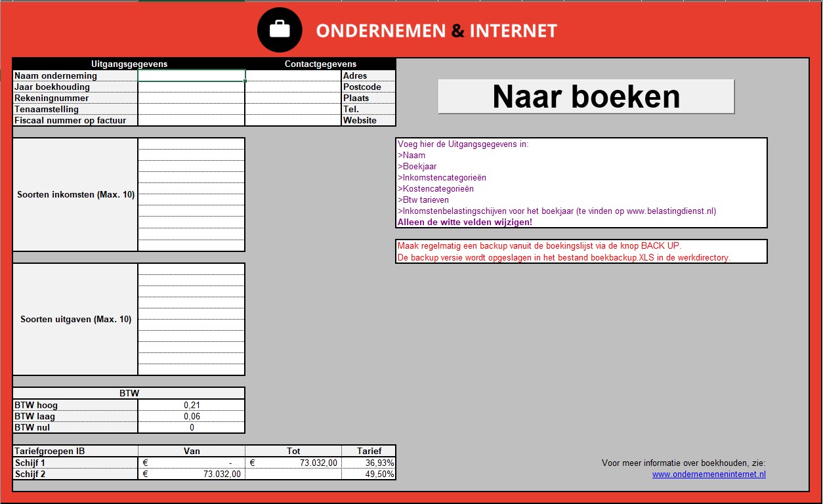Click the Adres input cell

[x=292, y=75]
